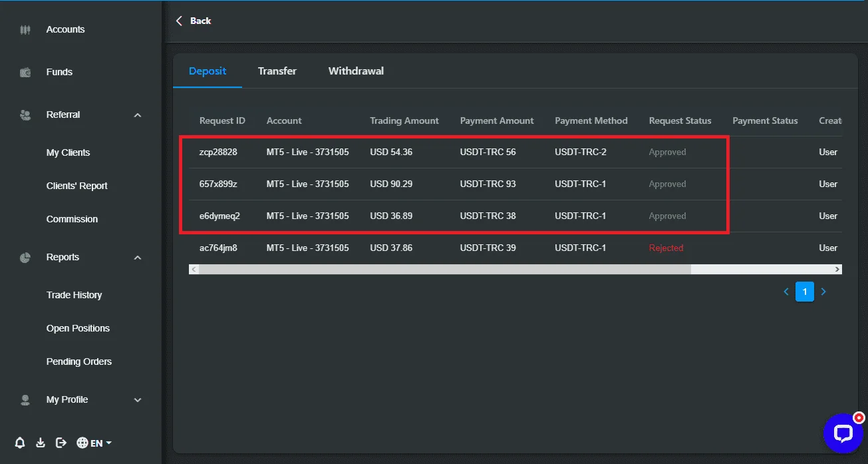This screenshot has width=868, height=464.
Task: Click Approved status in e6dymeq2 row
Action: [668, 216]
